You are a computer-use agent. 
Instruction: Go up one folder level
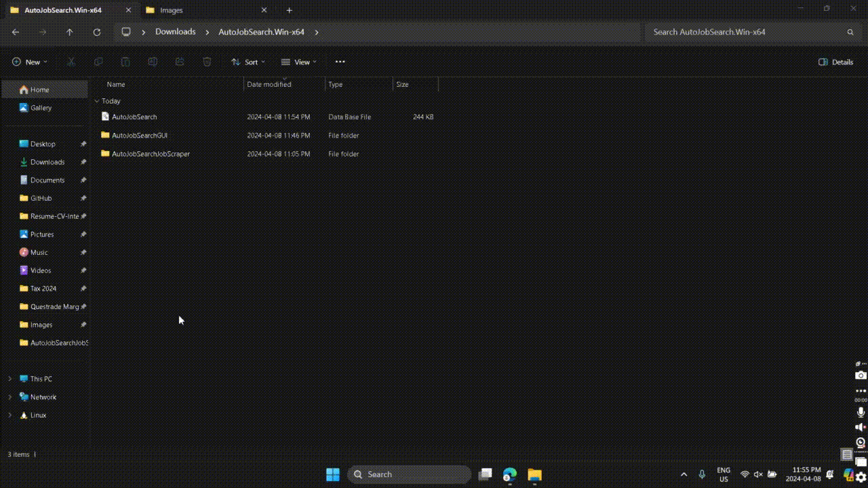coord(69,32)
